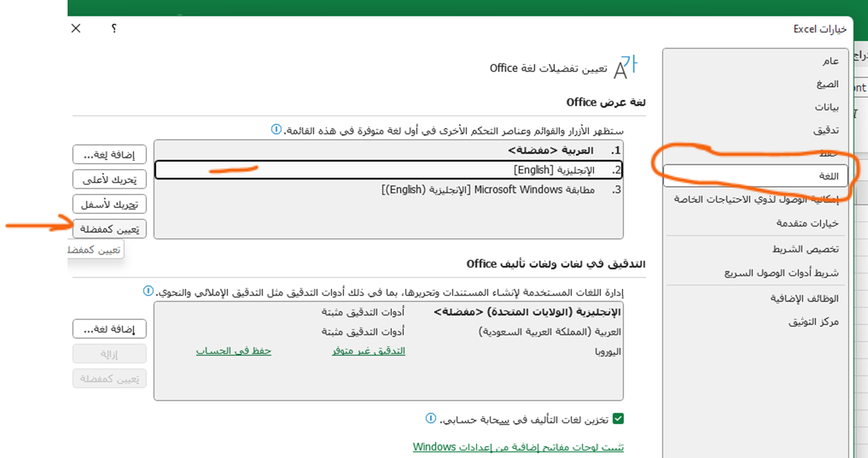Open the Windows keyboard settings link
The image size is (868, 458).
pyautogui.click(x=518, y=447)
